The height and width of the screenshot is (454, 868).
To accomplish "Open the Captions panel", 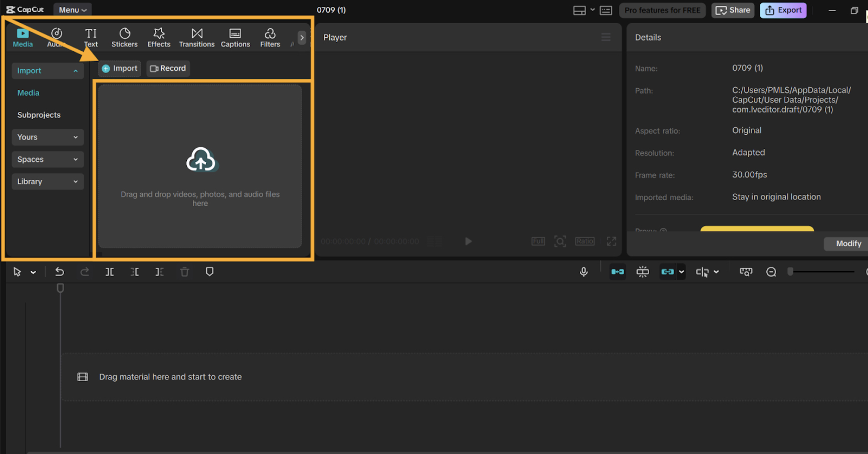I will 235,38.
